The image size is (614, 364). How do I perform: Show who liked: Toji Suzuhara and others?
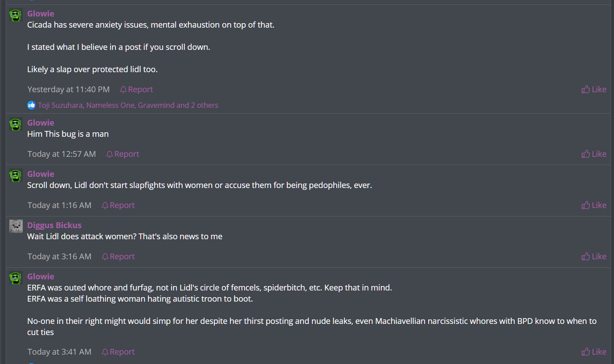pos(128,106)
